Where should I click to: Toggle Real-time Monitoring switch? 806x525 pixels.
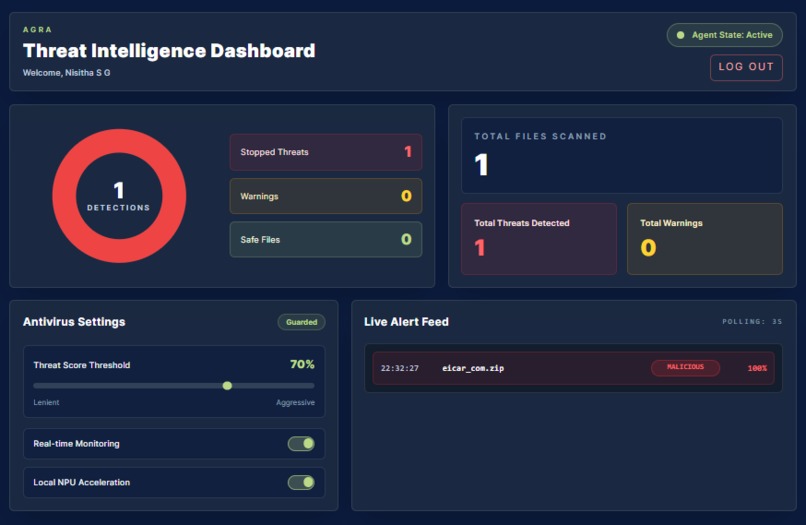301,443
